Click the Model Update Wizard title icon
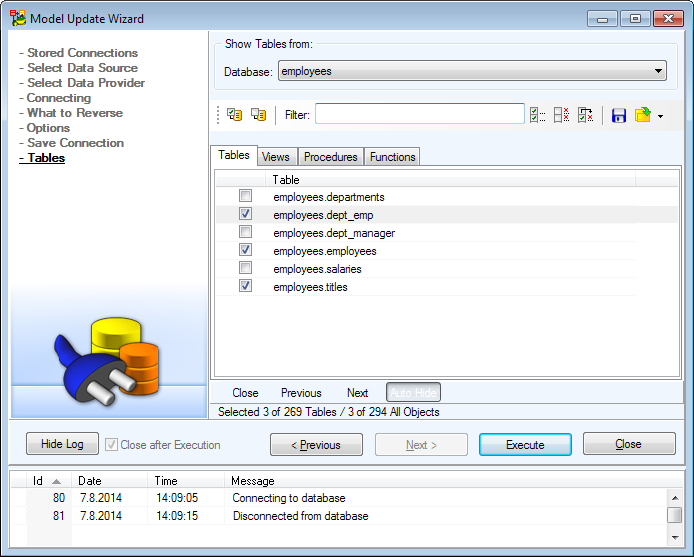Image resolution: width=694 pixels, height=557 pixels. point(18,19)
